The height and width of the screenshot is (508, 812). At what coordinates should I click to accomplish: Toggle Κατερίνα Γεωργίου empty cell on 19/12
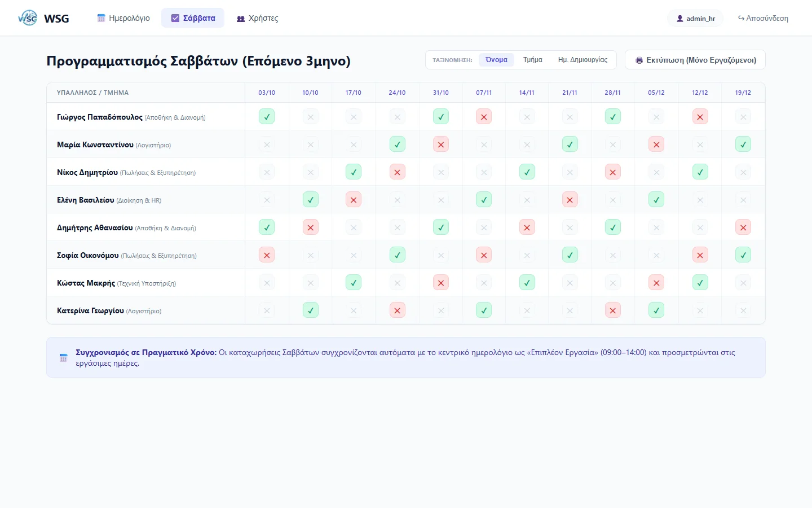coord(743,310)
